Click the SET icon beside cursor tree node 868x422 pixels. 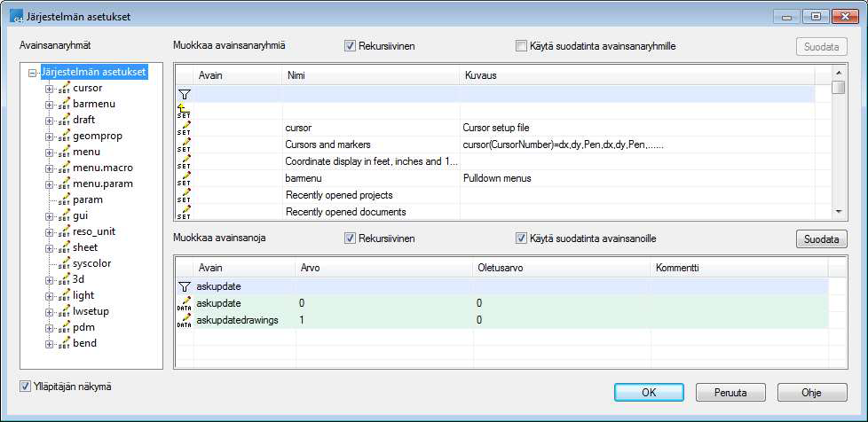64,89
